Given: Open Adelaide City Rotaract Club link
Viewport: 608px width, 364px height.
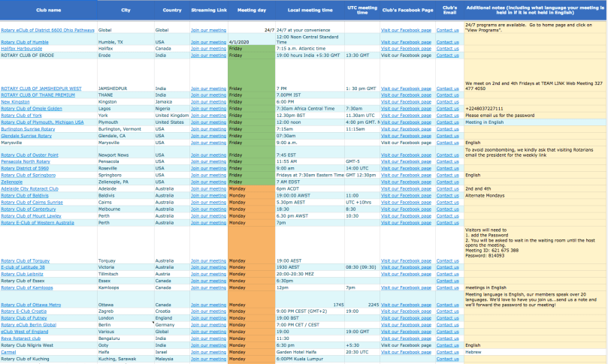Looking at the screenshot, I should [29, 188].
